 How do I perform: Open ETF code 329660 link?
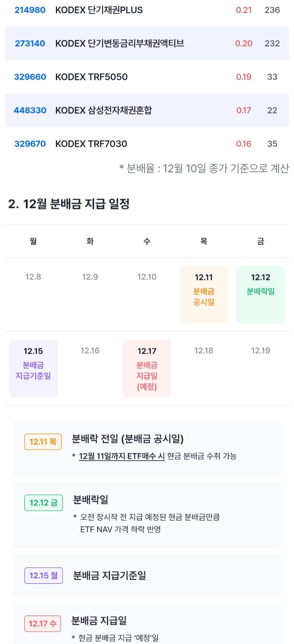coord(30,77)
